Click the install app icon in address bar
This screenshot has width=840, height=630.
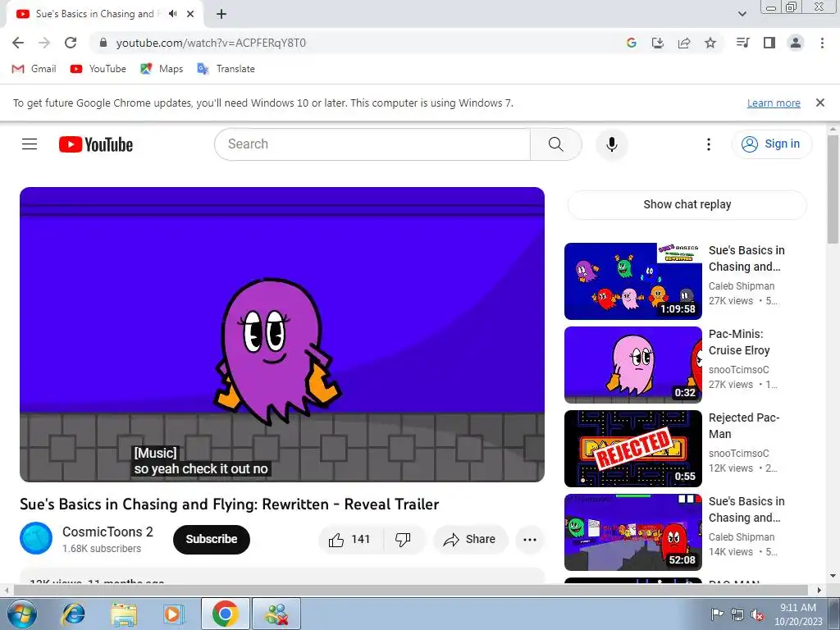pos(657,43)
